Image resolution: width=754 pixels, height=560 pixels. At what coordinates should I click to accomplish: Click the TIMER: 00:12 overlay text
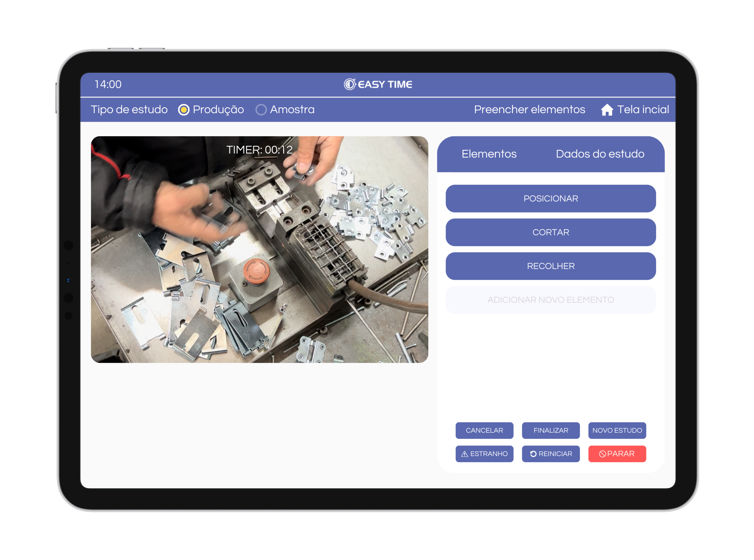click(260, 150)
